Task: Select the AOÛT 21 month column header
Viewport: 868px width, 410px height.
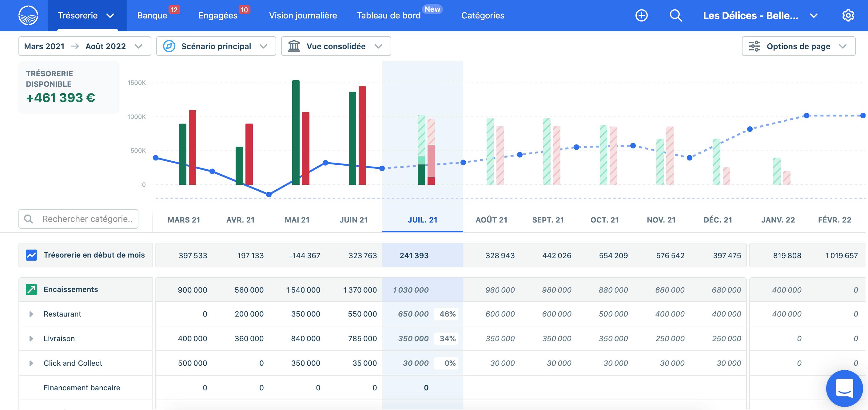Action: click(491, 220)
